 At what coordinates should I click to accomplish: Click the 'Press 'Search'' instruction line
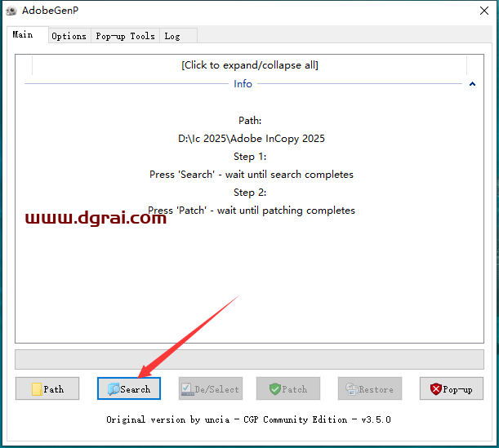(252, 175)
